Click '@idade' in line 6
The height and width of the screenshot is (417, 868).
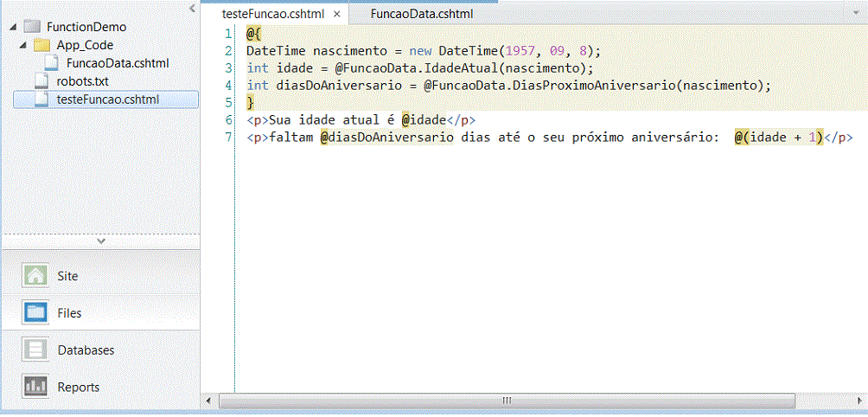pyautogui.click(x=424, y=120)
